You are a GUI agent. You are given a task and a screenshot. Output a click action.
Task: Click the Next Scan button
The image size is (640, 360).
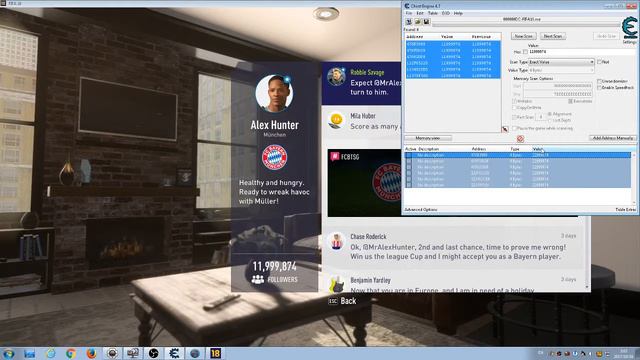point(553,36)
